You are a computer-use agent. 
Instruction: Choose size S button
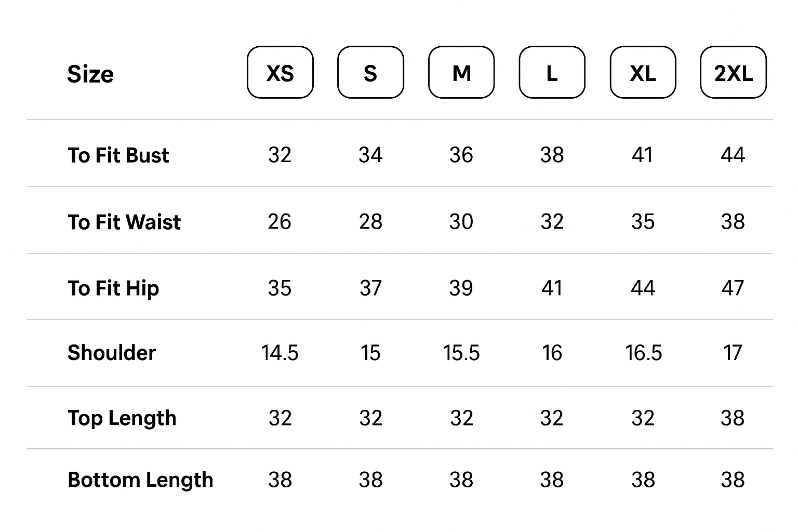tap(370, 72)
